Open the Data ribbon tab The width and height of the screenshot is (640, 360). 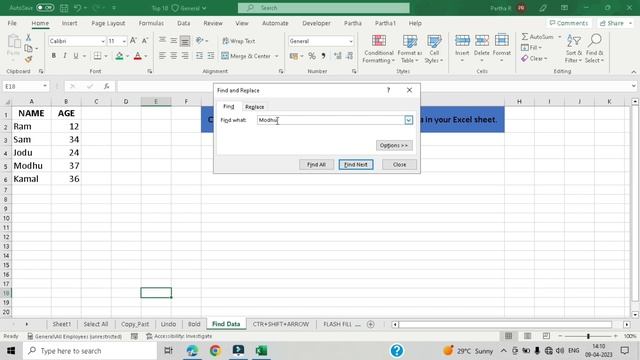click(x=184, y=23)
